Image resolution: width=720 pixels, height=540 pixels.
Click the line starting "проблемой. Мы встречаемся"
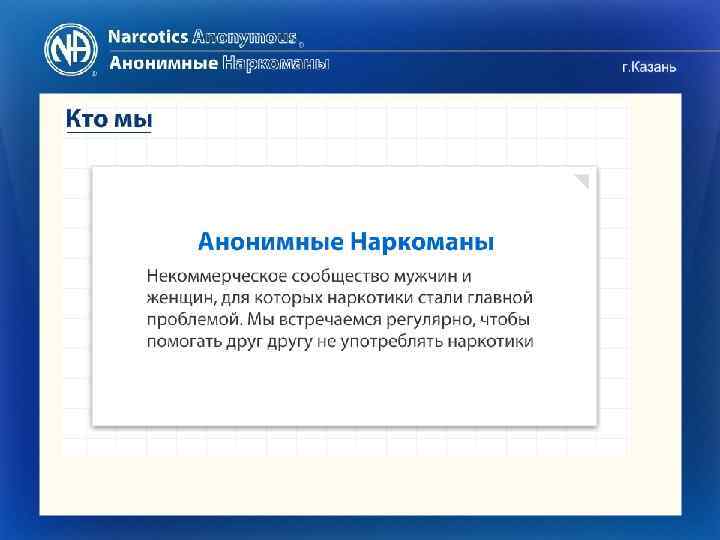[x=338, y=320]
